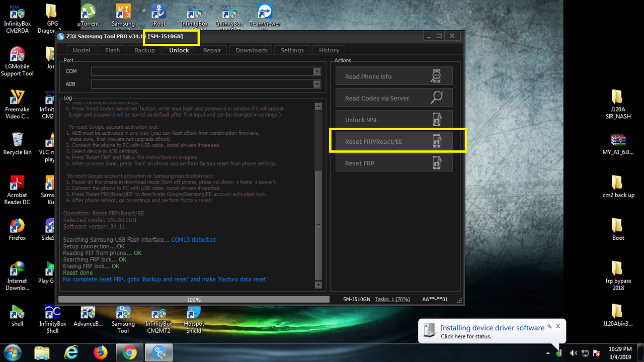644x362 pixels.
Task: Go to the Repair tab
Action: tap(212, 50)
